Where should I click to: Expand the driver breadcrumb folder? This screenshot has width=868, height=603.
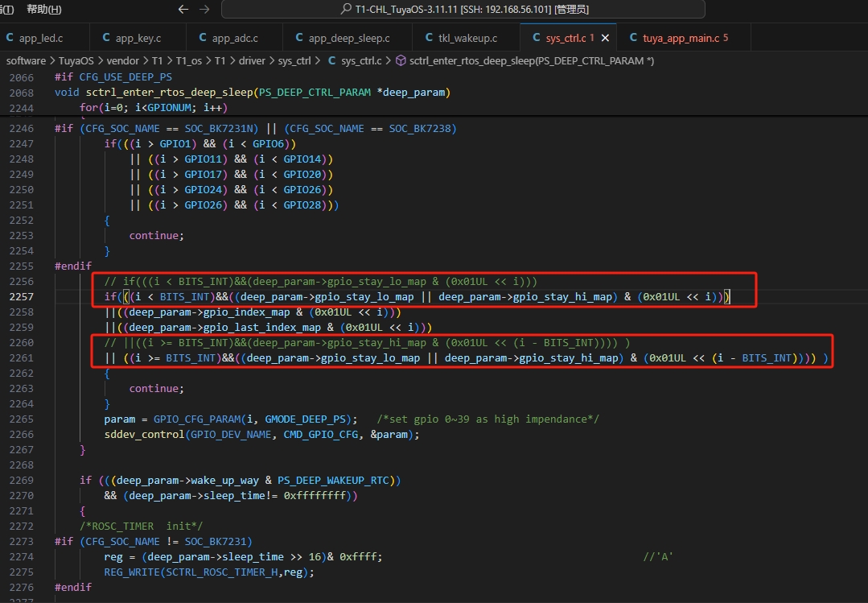click(252, 61)
